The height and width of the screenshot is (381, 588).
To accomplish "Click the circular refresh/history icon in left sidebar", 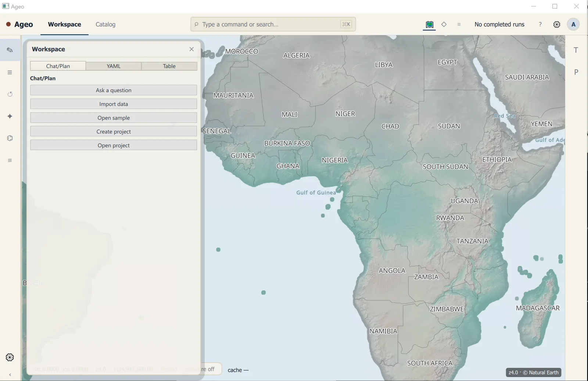I will 10,94.
